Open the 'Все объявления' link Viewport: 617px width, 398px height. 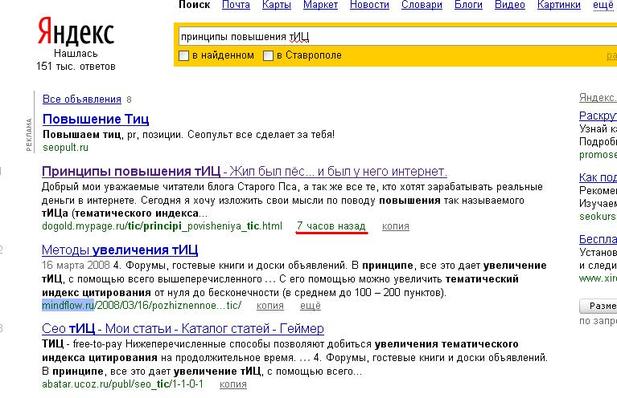(x=82, y=99)
